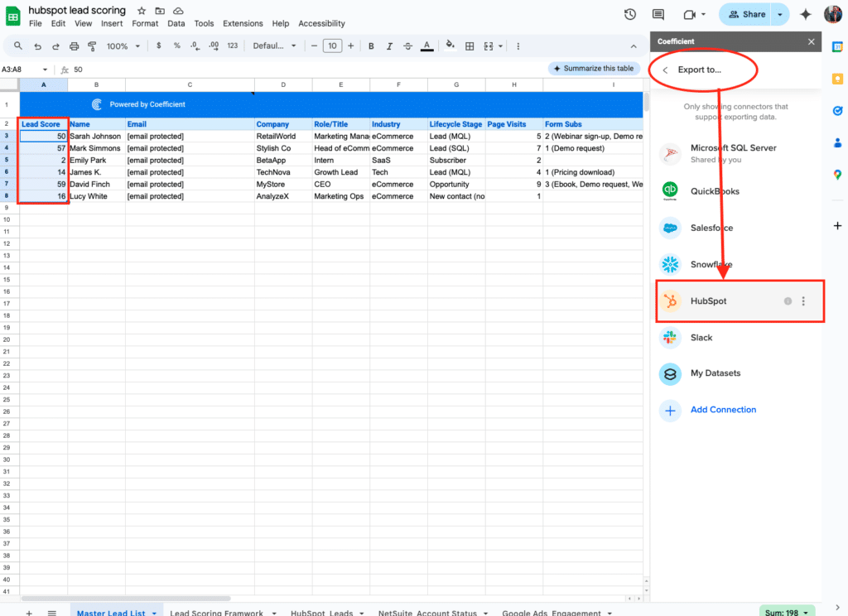This screenshot has height=616, width=848.
Task: Click the Share button
Action: point(746,15)
